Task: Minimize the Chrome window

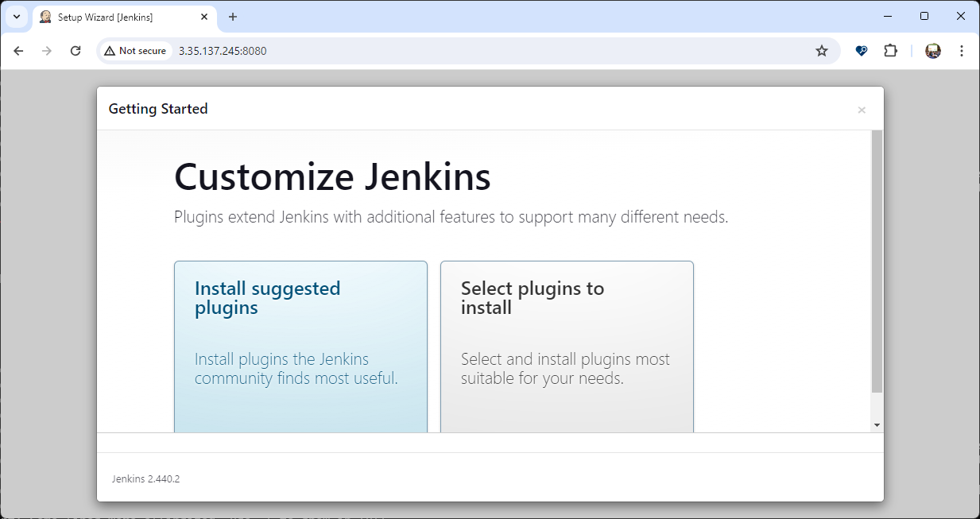Action: tap(887, 16)
